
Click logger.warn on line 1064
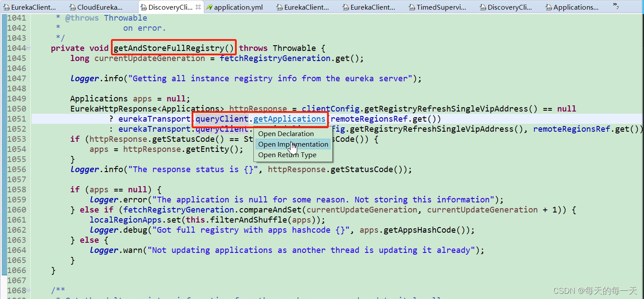(x=116, y=250)
